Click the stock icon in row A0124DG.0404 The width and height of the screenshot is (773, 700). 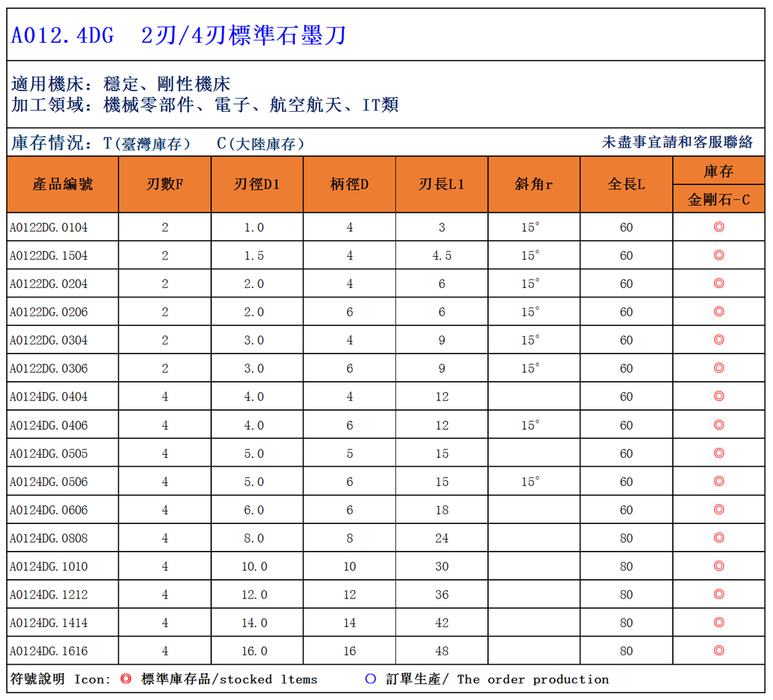718,396
